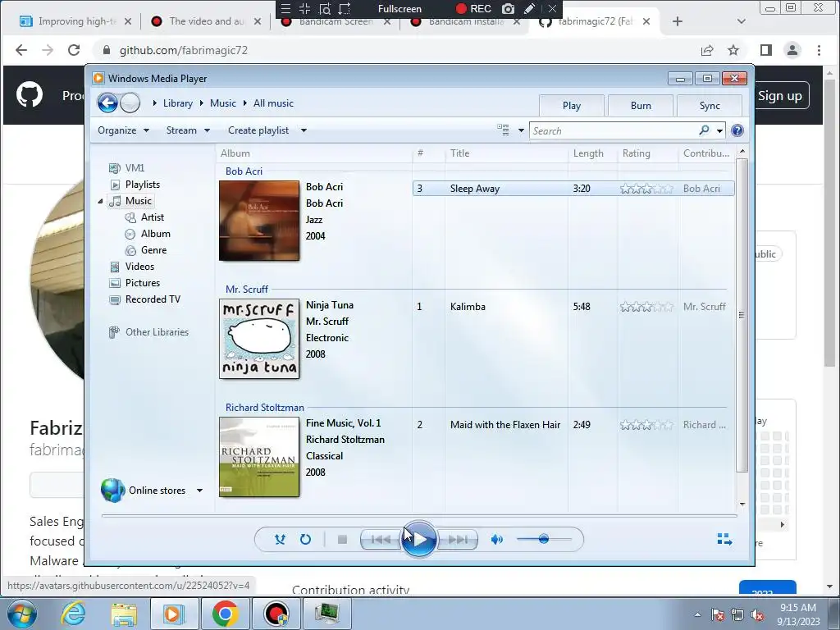Reload the Chrome page
This screenshot has height=630, width=840.
tap(74, 50)
